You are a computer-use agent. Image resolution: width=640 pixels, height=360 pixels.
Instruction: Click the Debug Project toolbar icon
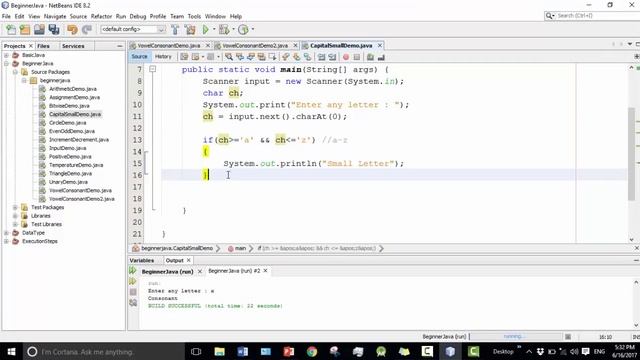[x=224, y=29]
